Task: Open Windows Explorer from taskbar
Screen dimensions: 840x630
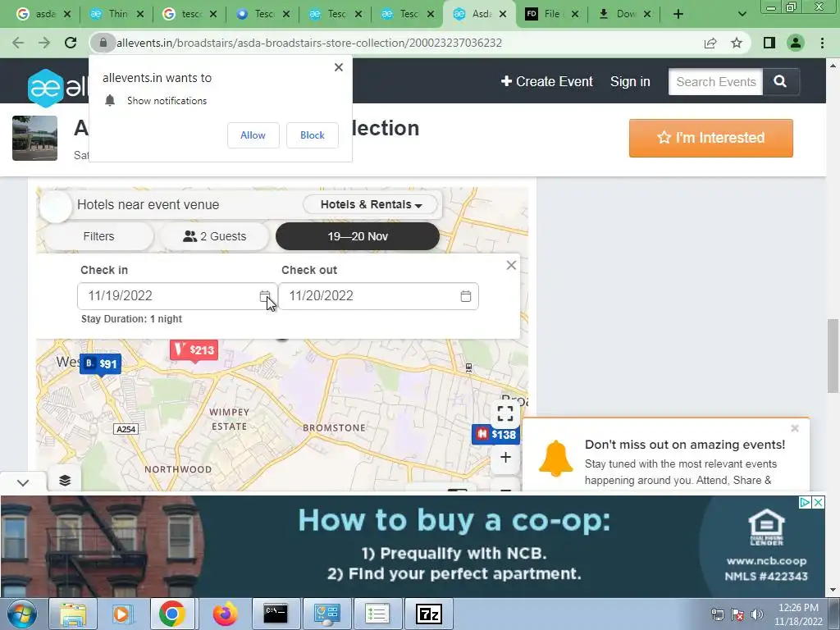Action: click(x=72, y=614)
